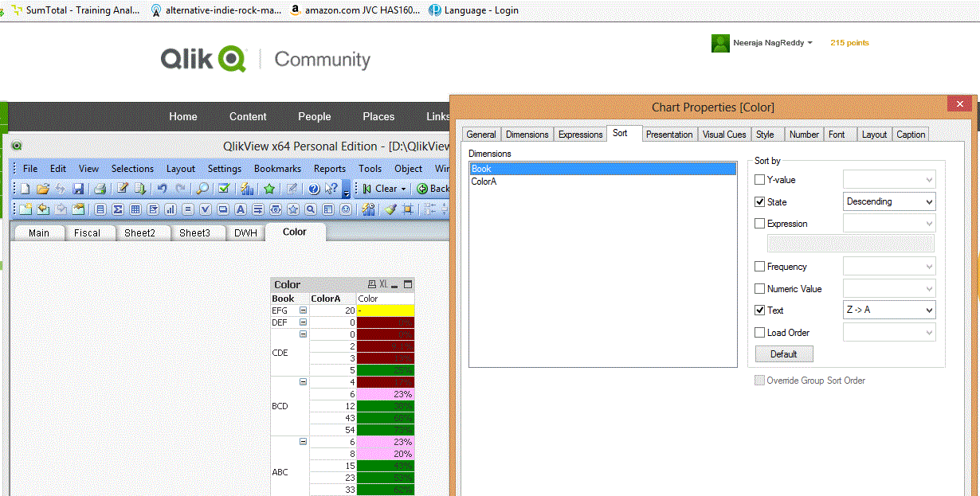The width and height of the screenshot is (980, 496).
Task: Click the green star bookmark icon
Action: [269, 189]
